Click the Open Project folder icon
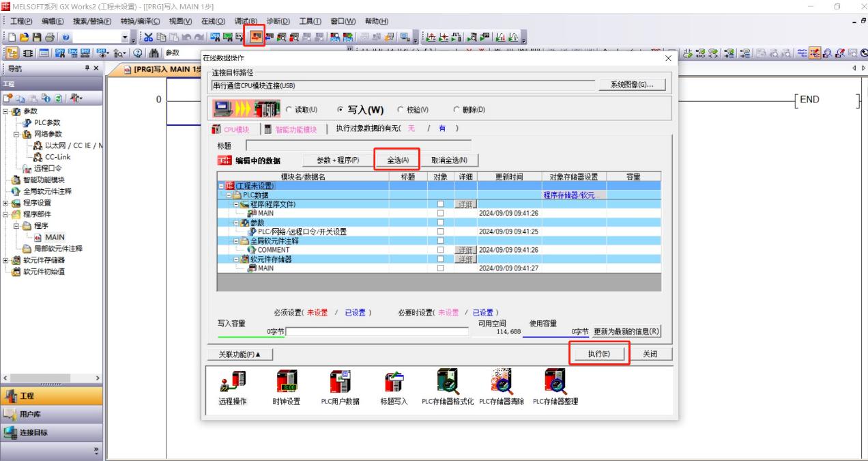The image size is (868, 461). 25,37
